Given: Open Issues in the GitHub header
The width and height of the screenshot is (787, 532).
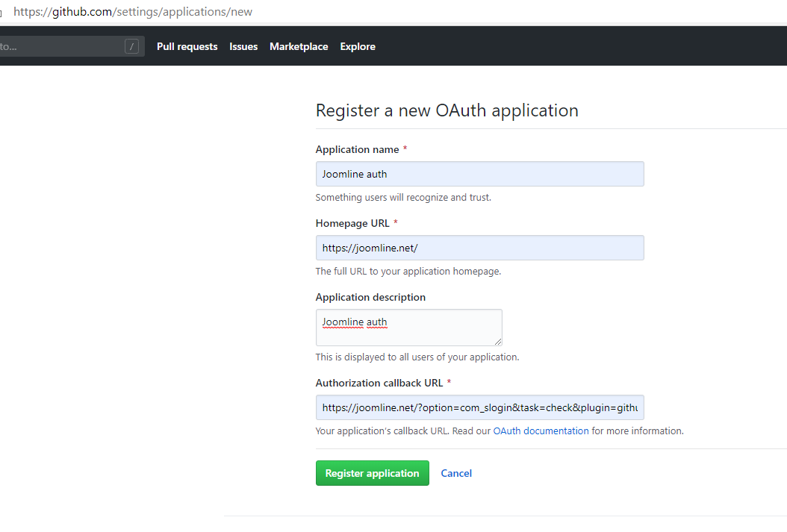Looking at the screenshot, I should click(243, 46).
